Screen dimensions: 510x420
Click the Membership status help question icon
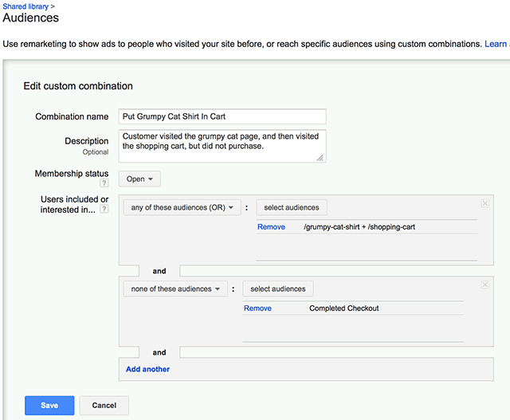(104, 183)
